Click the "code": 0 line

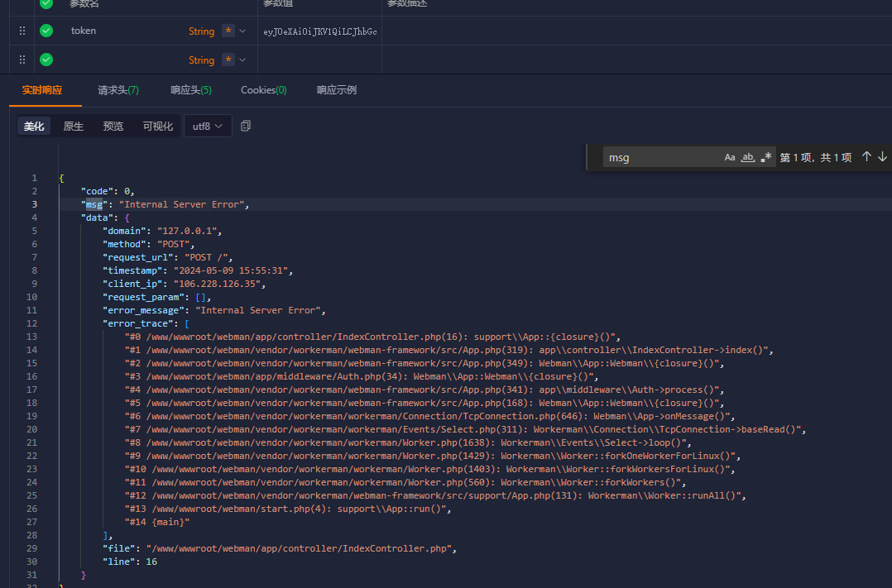click(x=108, y=191)
